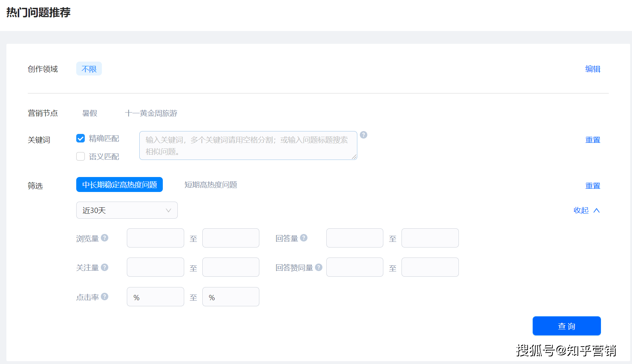Click the 回答赞同量 help question mark icon
Screen dimensions: 632x364
pos(319,267)
